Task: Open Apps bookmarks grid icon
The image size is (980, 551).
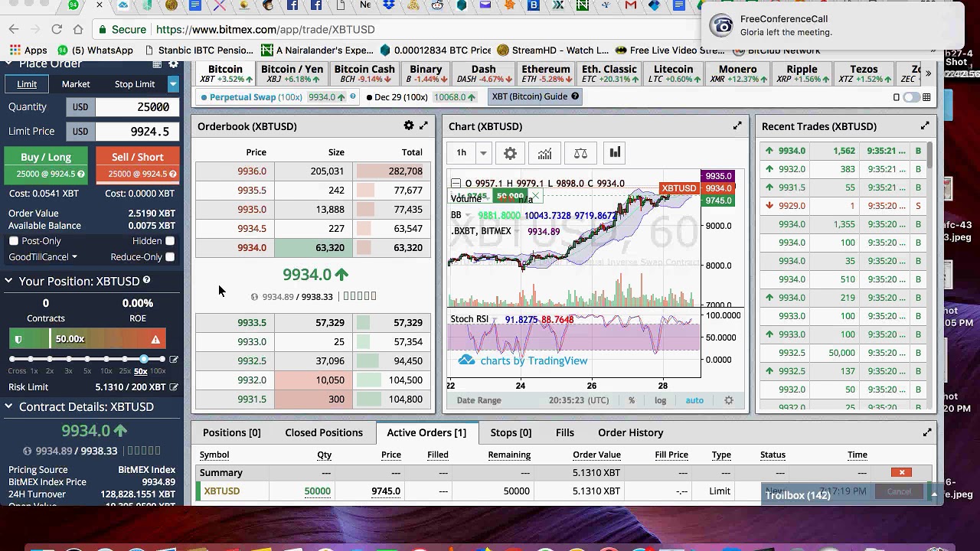Action: coord(15,51)
